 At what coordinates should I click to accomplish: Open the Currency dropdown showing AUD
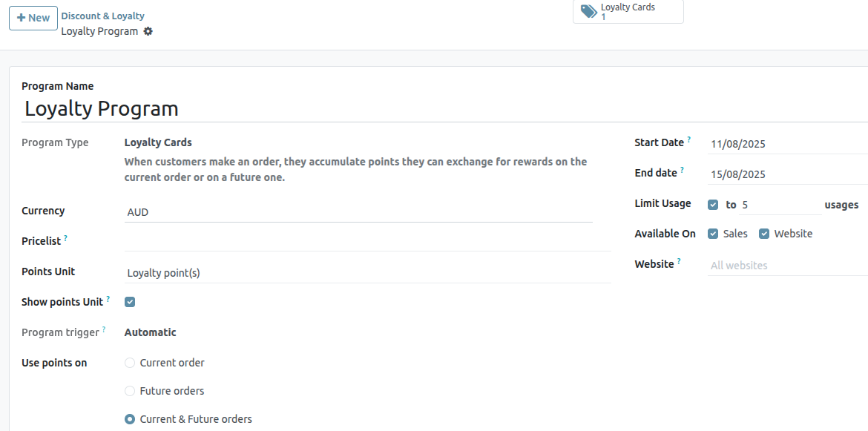coord(358,212)
